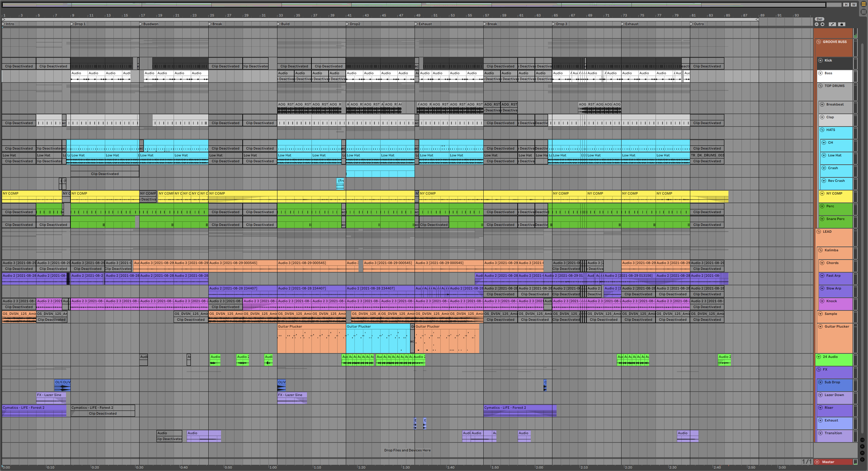
Task: Click the Previous Locator arrow button
Action: (x=817, y=24)
